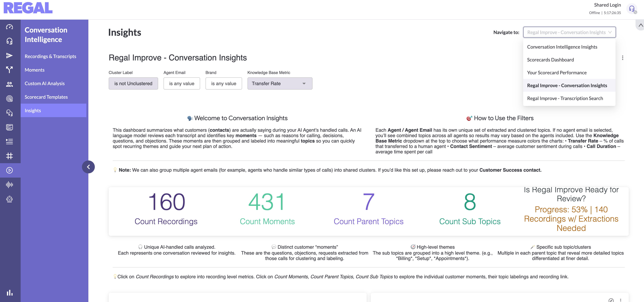This screenshot has height=302, width=644.
Task: Click the paper-plane campaigns icon
Action: pos(9,56)
